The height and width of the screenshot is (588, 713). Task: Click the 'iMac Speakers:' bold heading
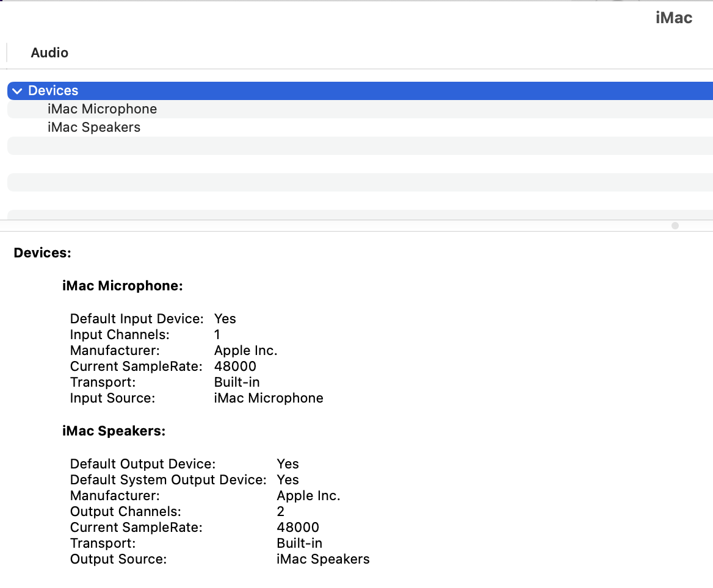(114, 431)
